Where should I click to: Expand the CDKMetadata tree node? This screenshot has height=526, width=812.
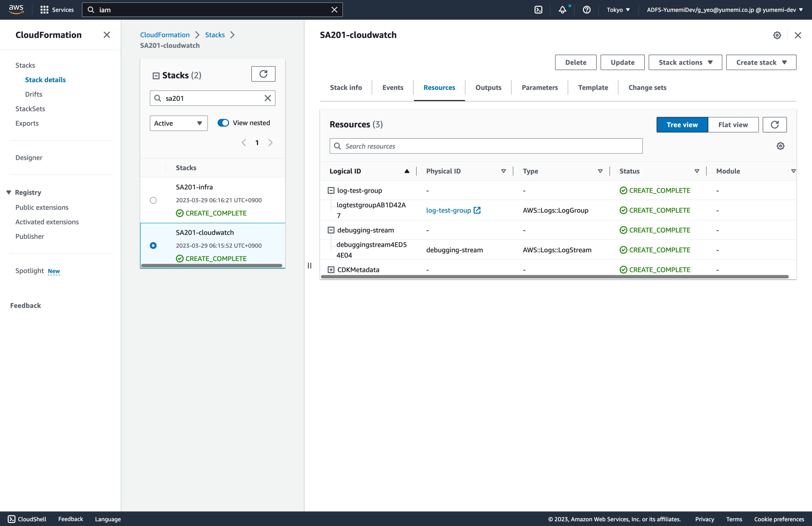(x=330, y=270)
